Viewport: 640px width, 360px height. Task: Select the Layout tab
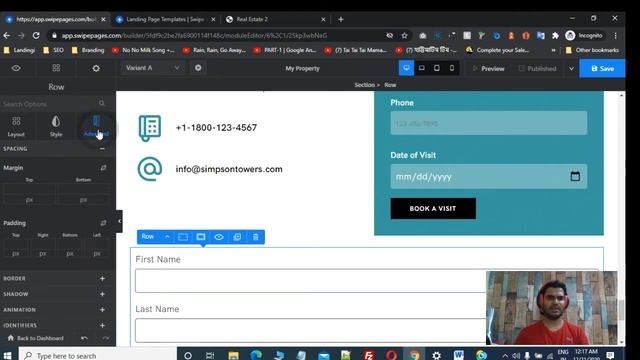[x=16, y=126]
